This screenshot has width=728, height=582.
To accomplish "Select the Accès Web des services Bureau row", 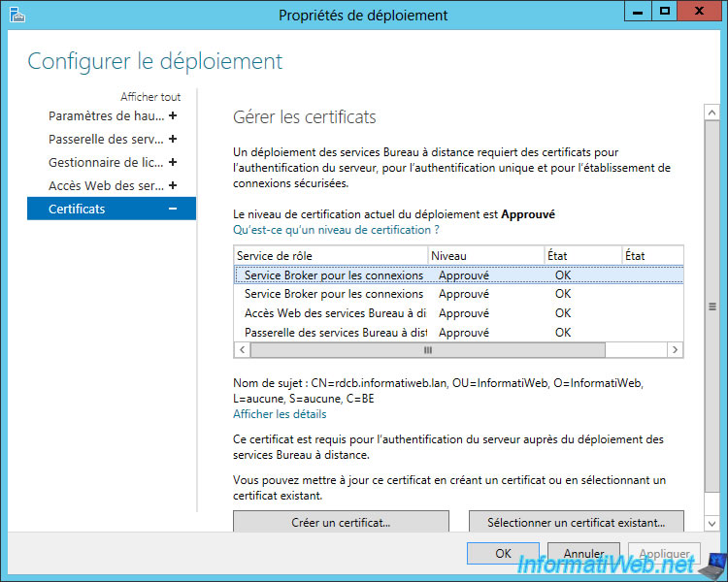I will (x=335, y=313).
